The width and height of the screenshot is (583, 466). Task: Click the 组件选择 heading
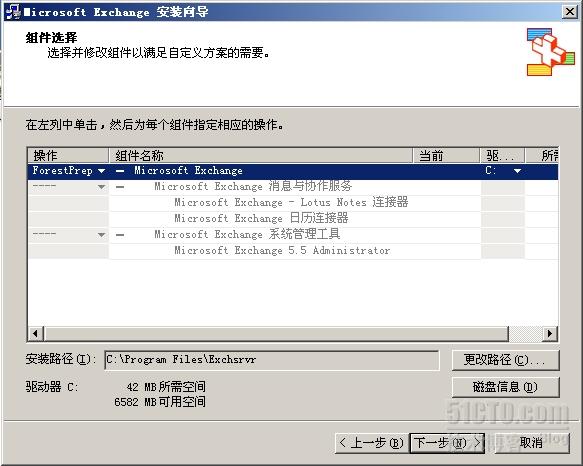(51, 38)
